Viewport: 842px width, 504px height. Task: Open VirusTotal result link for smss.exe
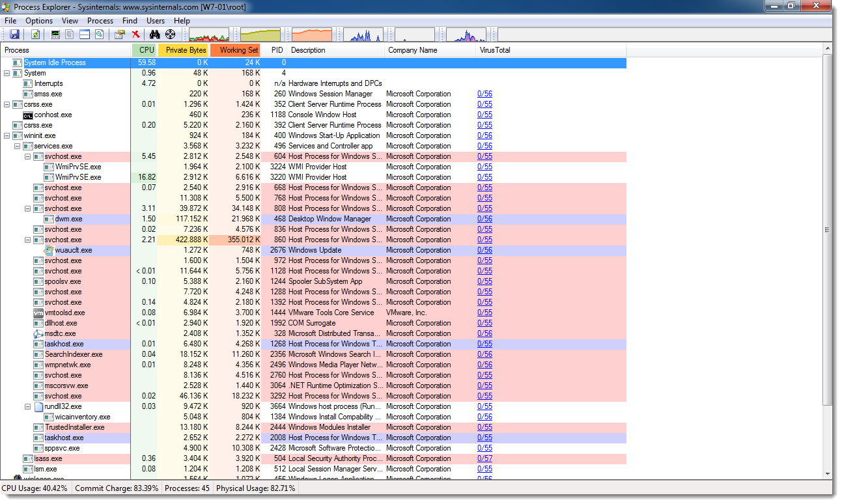(x=484, y=94)
